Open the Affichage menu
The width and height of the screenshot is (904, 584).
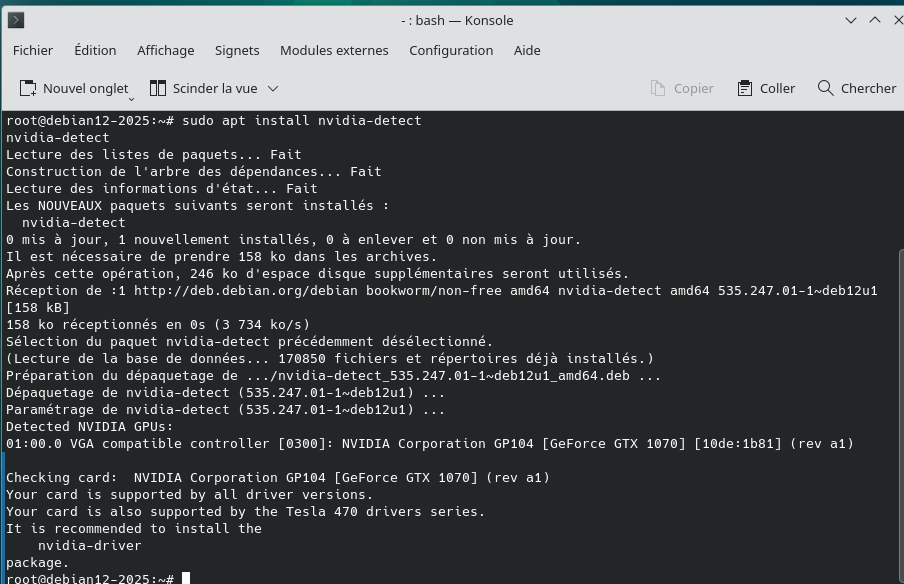165,51
